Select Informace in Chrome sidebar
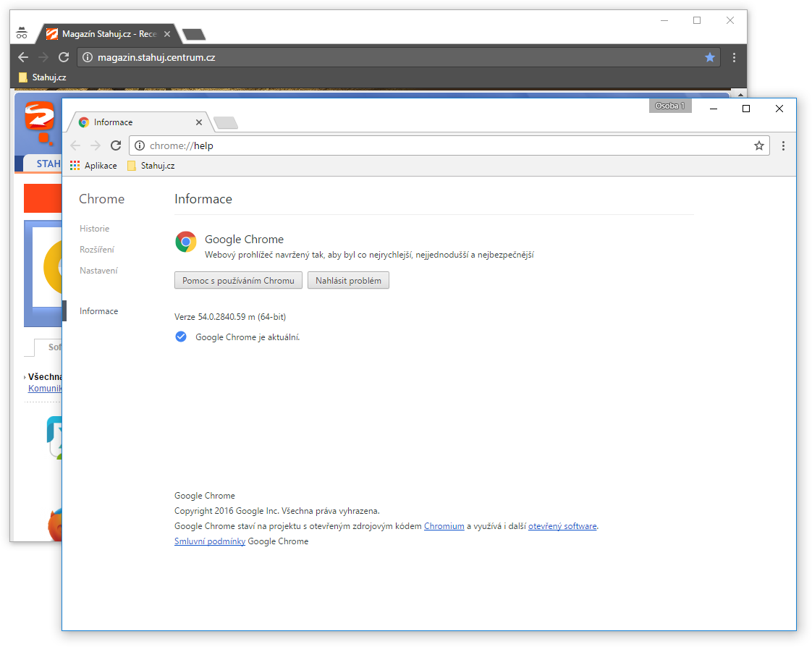The height and width of the screenshot is (647, 812). pos(98,310)
